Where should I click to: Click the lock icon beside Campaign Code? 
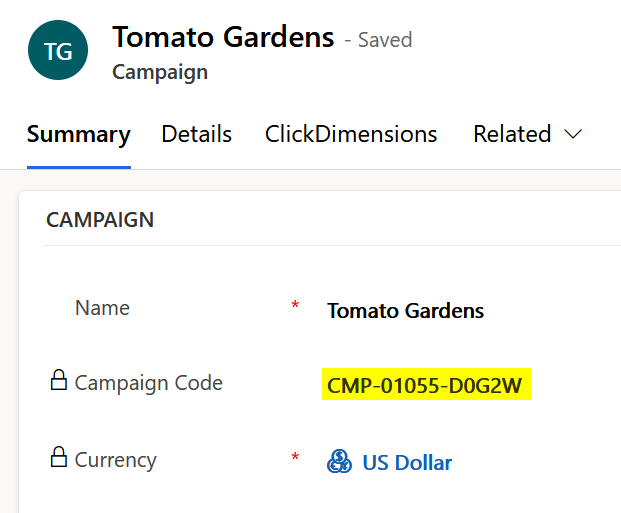(59, 381)
